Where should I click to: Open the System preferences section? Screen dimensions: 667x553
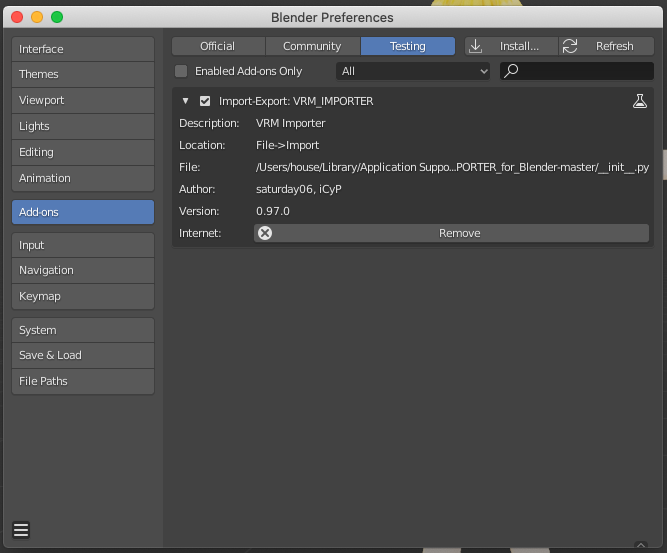83,330
